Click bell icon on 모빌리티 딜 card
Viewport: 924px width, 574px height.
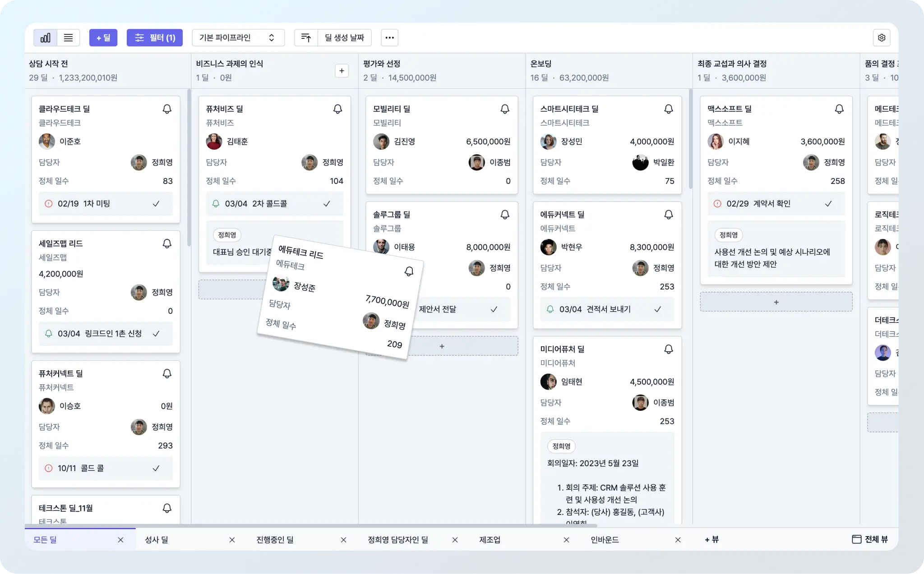pyautogui.click(x=505, y=109)
